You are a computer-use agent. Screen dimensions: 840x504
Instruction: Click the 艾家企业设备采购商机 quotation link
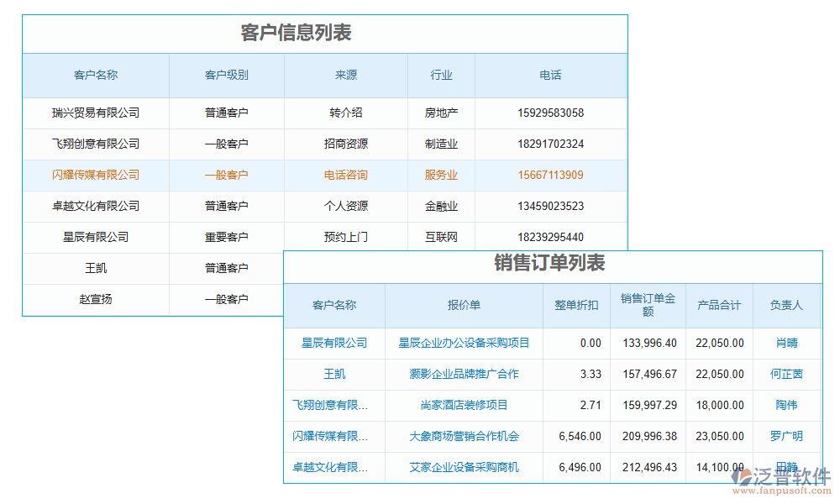click(464, 467)
